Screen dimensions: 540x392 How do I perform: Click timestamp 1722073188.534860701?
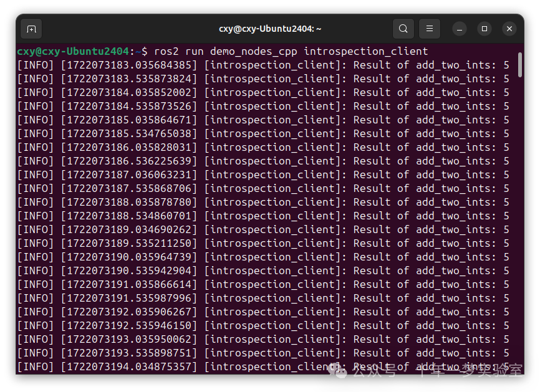pos(129,216)
